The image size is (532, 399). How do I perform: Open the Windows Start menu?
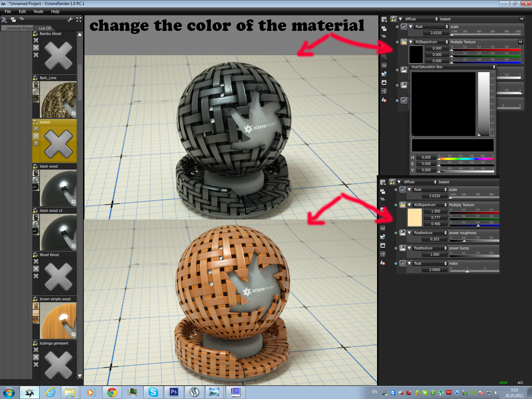[9, 392]
